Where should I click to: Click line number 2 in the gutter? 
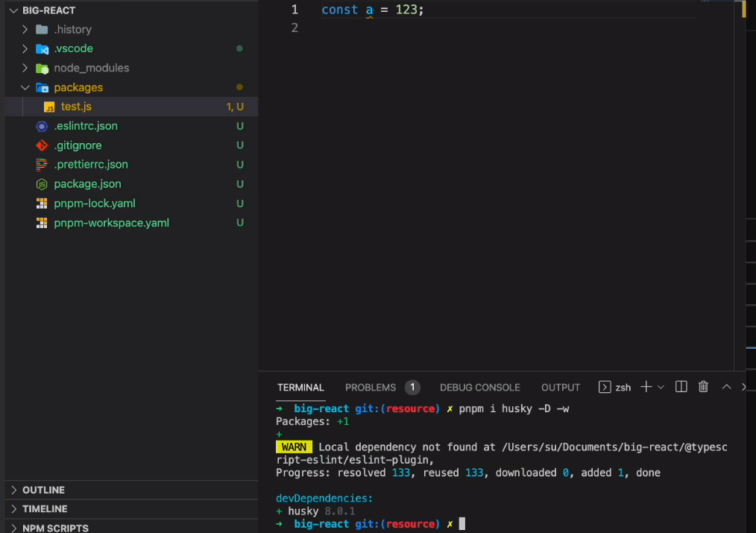pyautogui.click(x=294, y=28)
